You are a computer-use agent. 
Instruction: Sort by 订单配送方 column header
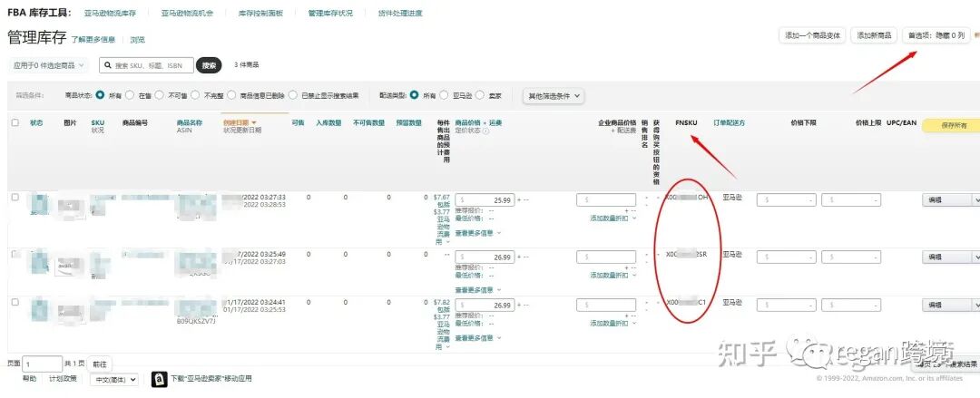click(x=729, y=123)
